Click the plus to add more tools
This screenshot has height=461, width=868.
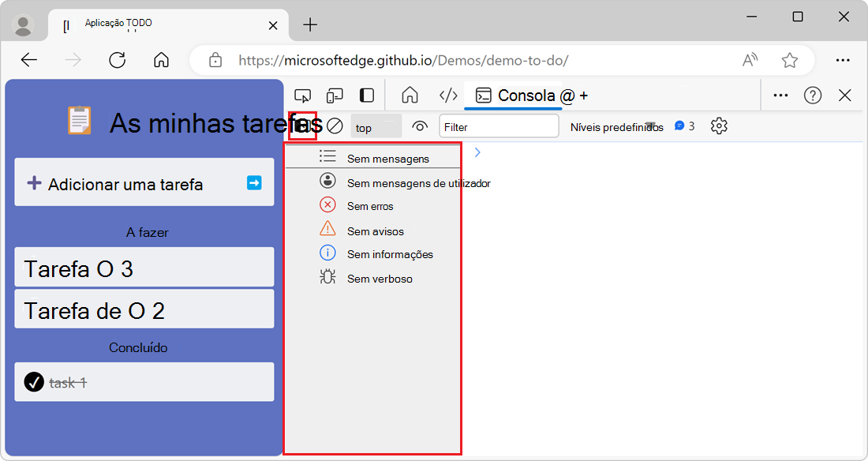(583, 96)
